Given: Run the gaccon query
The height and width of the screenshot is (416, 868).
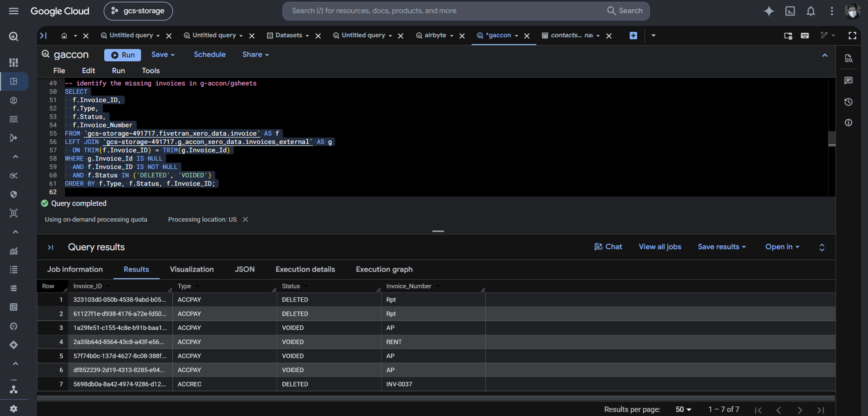Looking at the screenshot, I should coord(123,55).
